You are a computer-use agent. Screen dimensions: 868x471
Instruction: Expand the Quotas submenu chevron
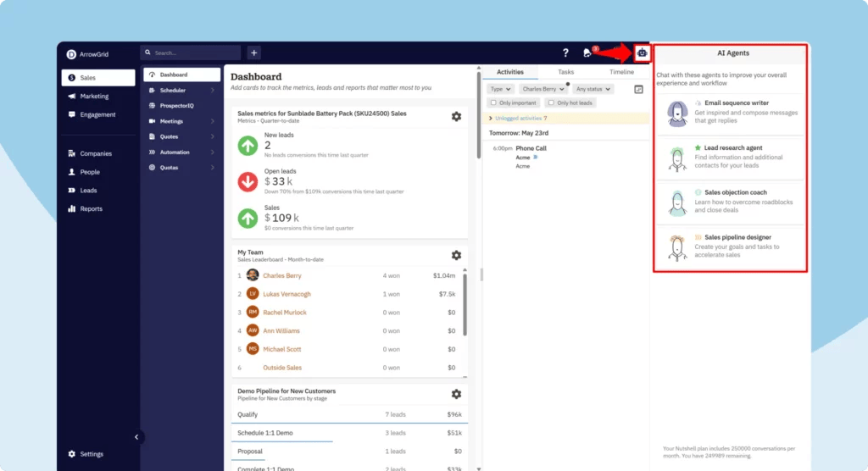click(x=213, y=168)
